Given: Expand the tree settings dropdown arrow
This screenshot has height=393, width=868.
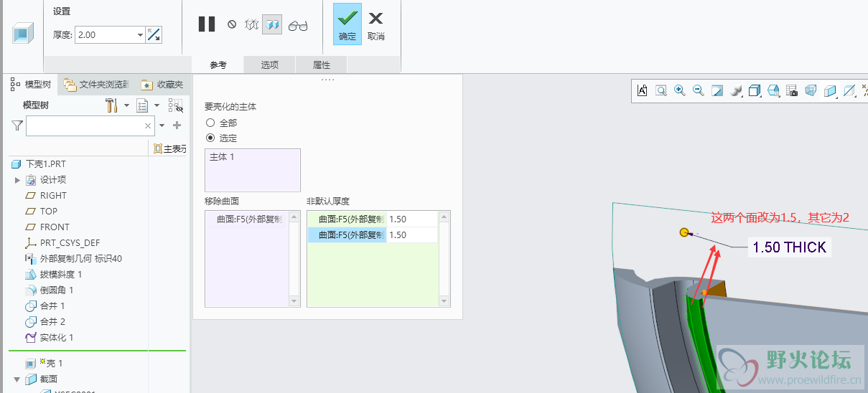Looking at the screenshot, I should 126,105.
